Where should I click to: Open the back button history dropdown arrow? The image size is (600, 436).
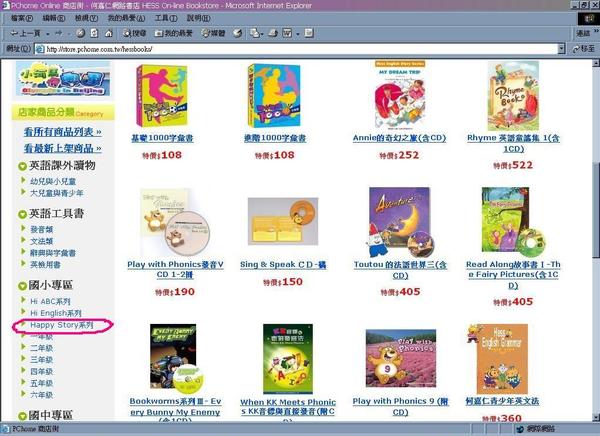(47, 34)
